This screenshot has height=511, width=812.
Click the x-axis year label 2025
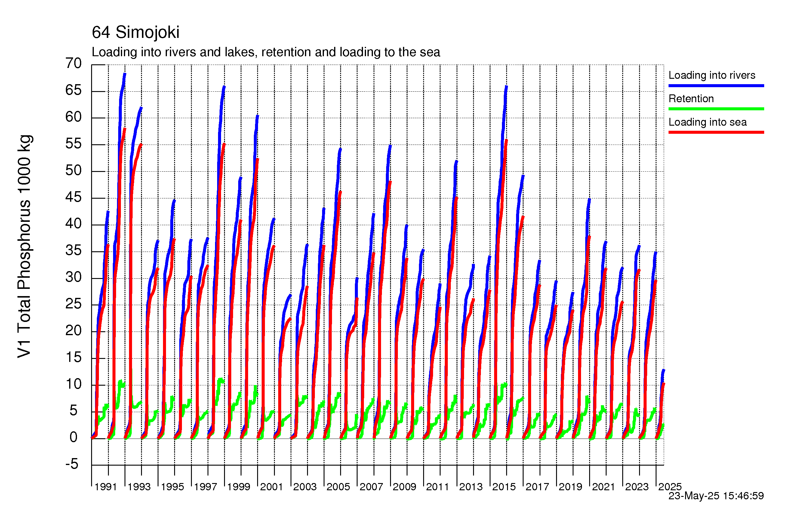point(670,487)
